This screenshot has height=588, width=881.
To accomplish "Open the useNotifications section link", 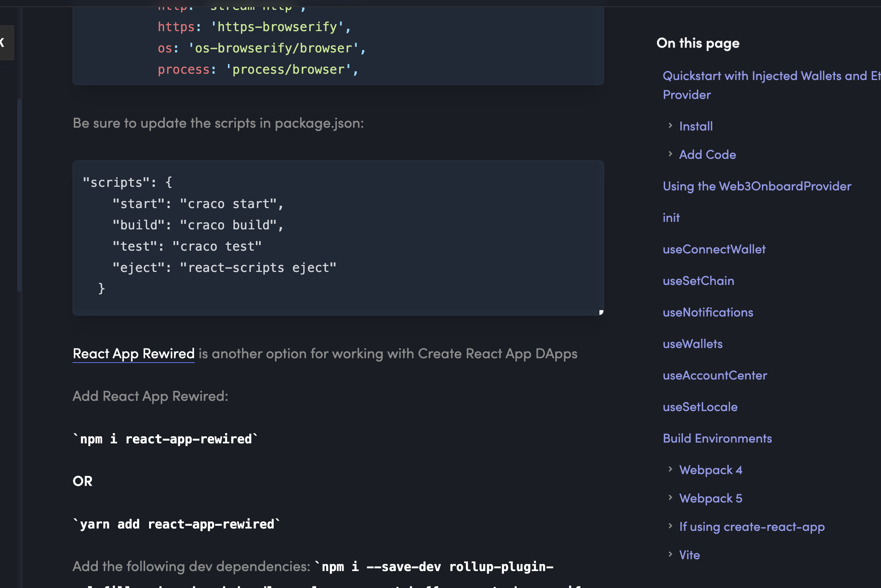I will pos(707,312).
